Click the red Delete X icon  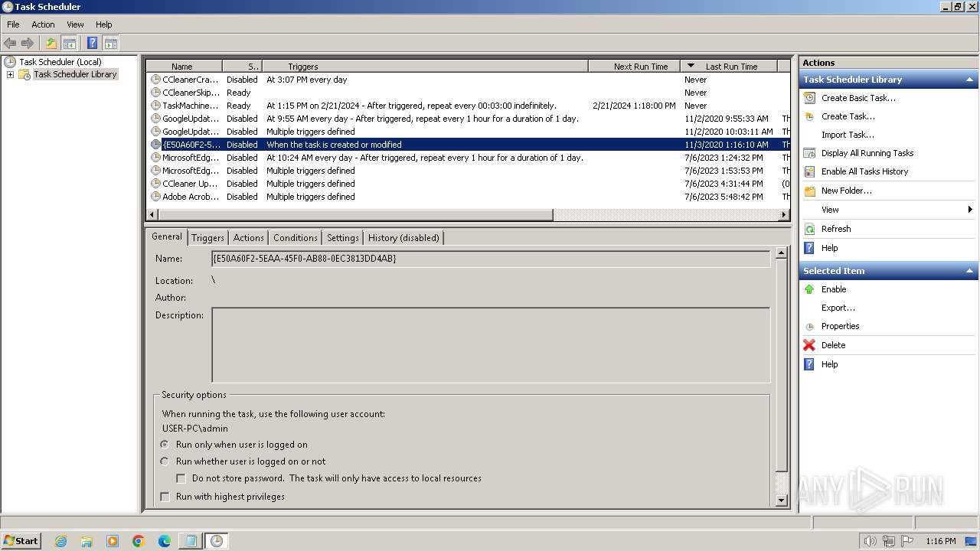809,345
